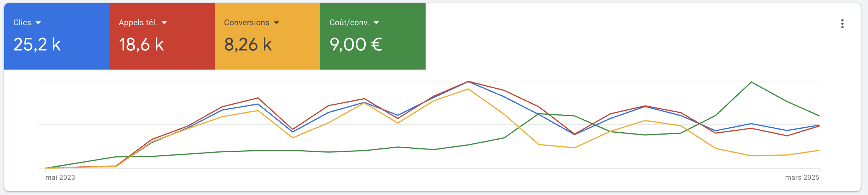This screenshot has width=868, height=195.
Task: Click the 25,2 k clicks value
Action: [x=37, y=45]
